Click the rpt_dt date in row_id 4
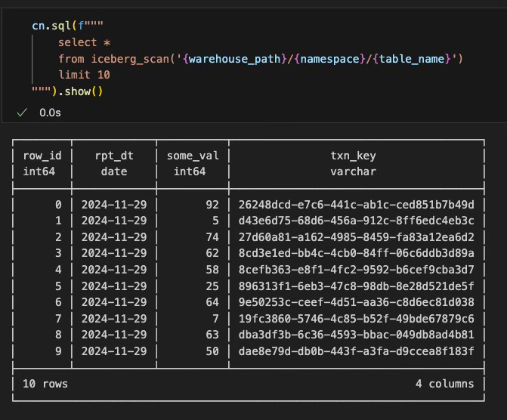The width and height of the screenshot is (507, 420). (x=114, y=270)
